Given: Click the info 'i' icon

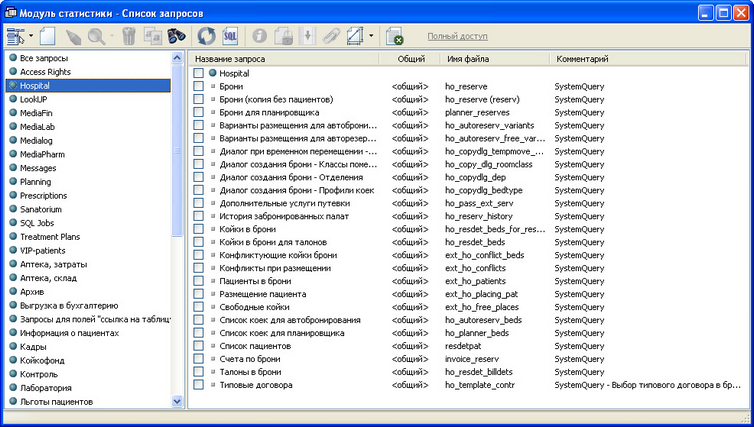Looking at the screenshot, I should tap(260, 36).
